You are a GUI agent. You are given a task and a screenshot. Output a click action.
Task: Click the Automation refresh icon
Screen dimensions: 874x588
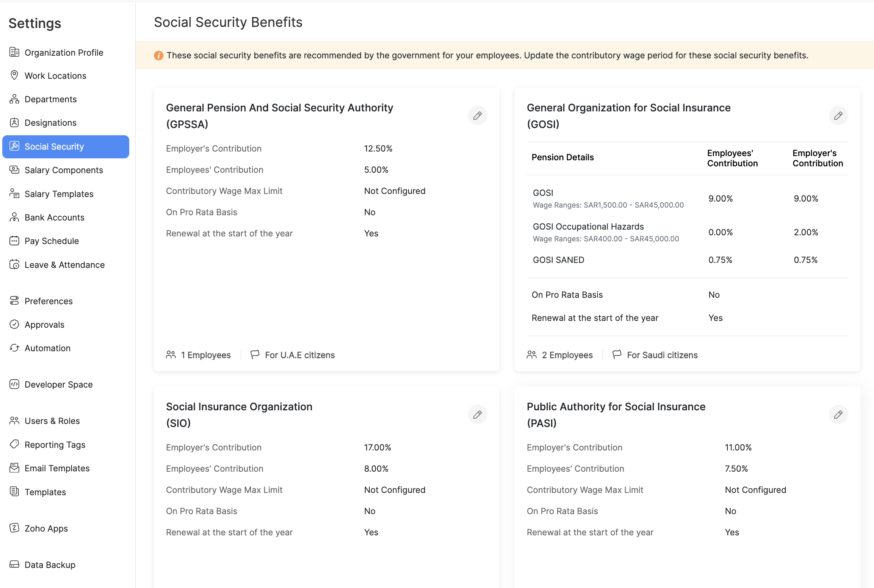[x=14, y=348]
